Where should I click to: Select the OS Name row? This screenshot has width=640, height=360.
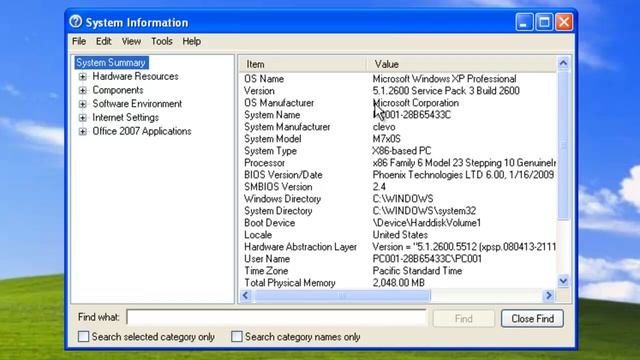397,79
